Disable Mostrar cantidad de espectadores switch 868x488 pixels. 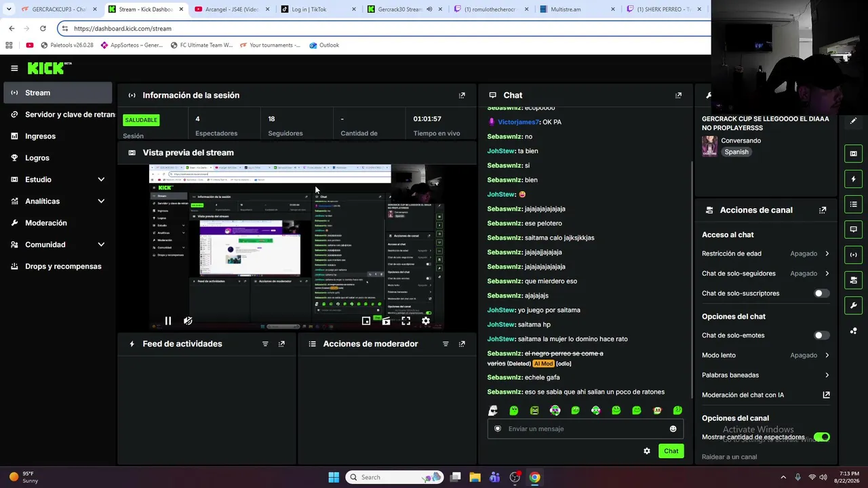tap(821, 437)
